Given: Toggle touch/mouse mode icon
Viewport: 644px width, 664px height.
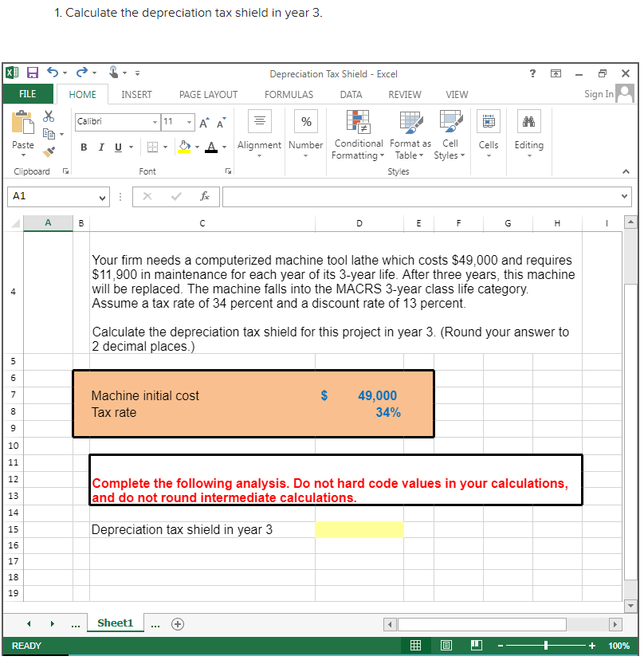Looking at the screenshot, I should pos(113,73).
